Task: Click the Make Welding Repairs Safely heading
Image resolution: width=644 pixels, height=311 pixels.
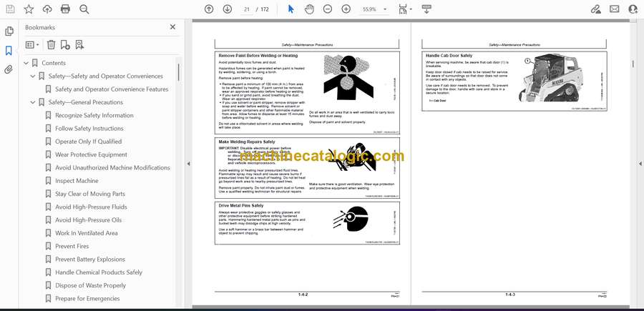Action: pos(247,142)
